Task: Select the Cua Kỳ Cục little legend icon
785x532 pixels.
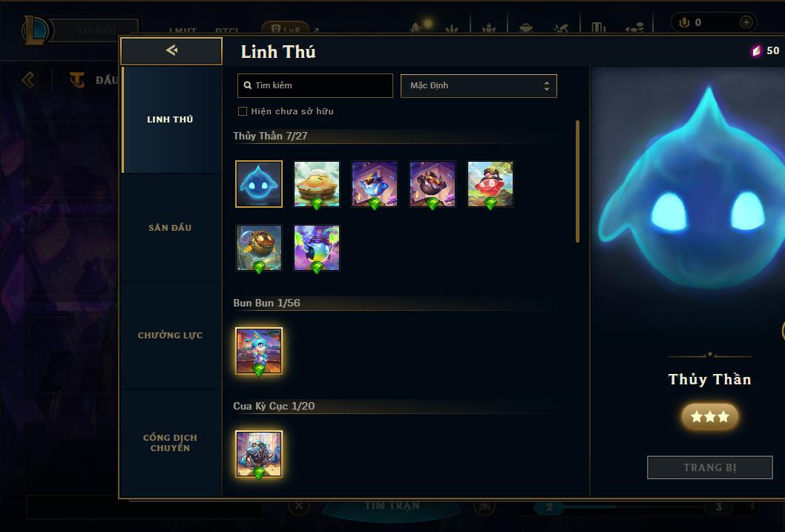Action: (259, 454)
